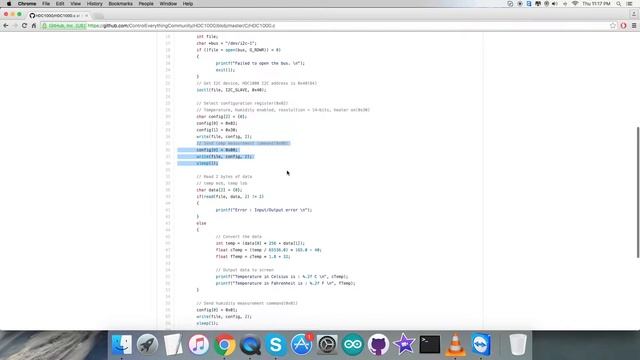This screenshot has width=640, height=360.
Task: Open Spotlight search in menu bar
Action: tap(619, 4)
